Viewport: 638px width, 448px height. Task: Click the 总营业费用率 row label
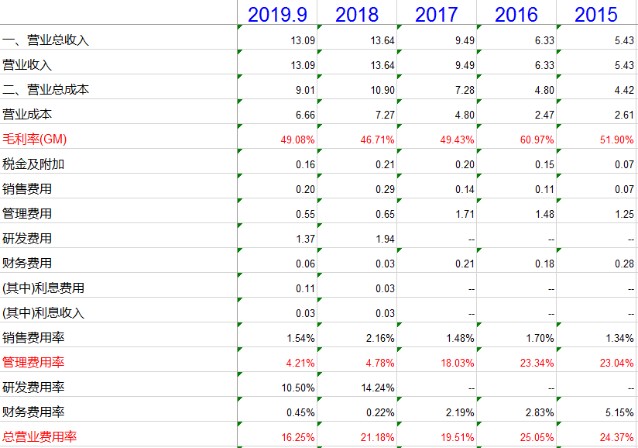[x=40, y=436]
